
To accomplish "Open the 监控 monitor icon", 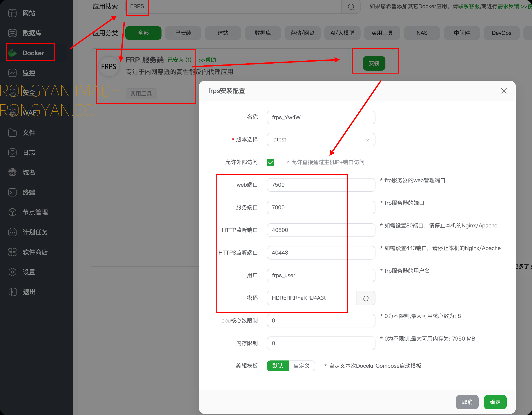I will click(x=12, y=73).
